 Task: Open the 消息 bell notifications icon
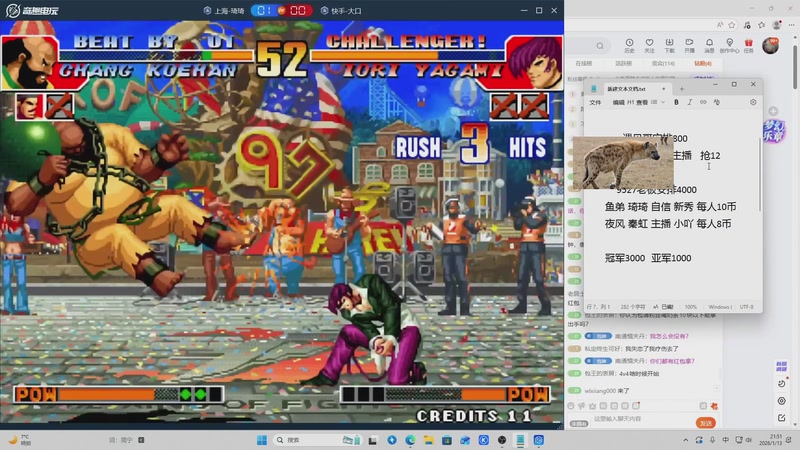pos(709,45)
